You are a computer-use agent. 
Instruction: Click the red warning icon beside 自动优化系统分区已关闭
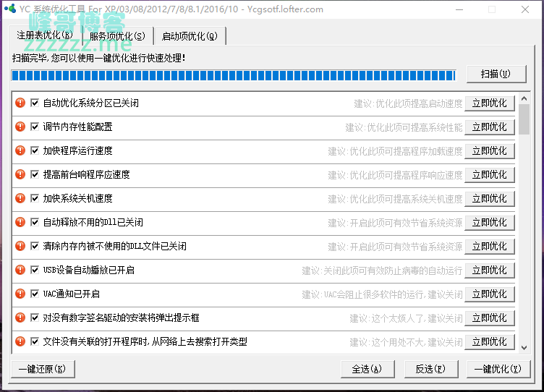click(20, 103)
